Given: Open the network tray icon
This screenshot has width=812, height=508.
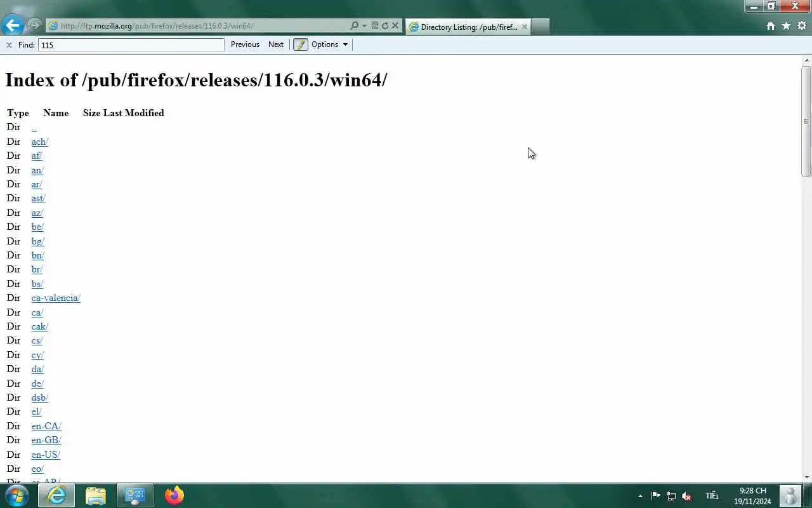Looking at the screenshot, I should coord(671,496).
